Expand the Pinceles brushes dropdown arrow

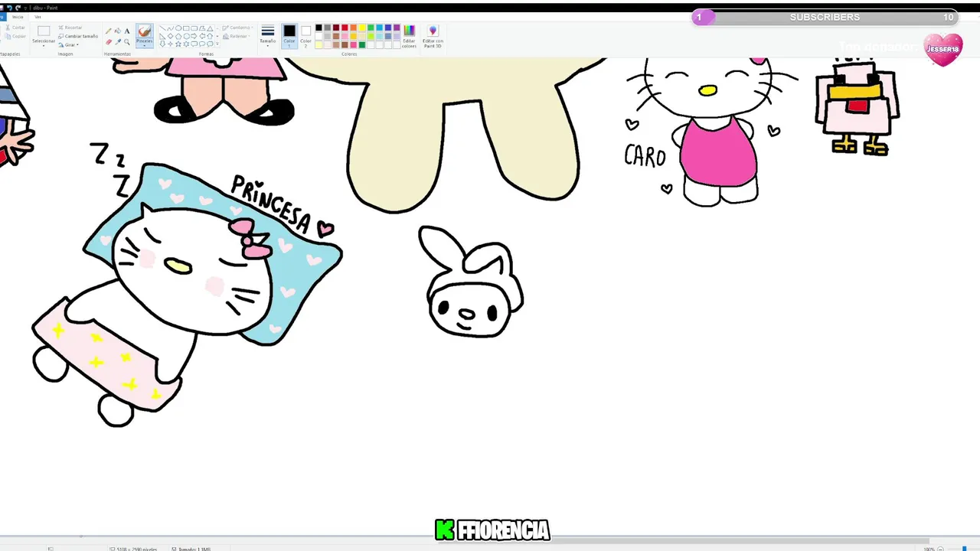tap(144, 46)
